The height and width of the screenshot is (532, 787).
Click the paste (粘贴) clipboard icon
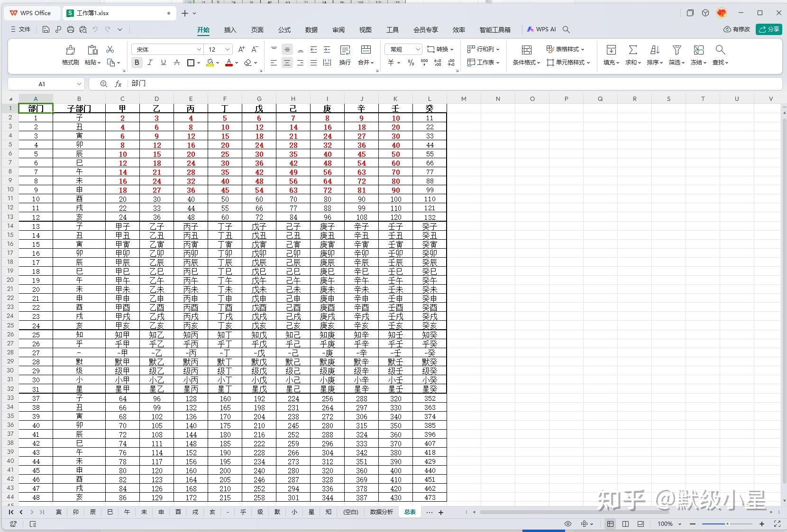click(x=92, y=50)
